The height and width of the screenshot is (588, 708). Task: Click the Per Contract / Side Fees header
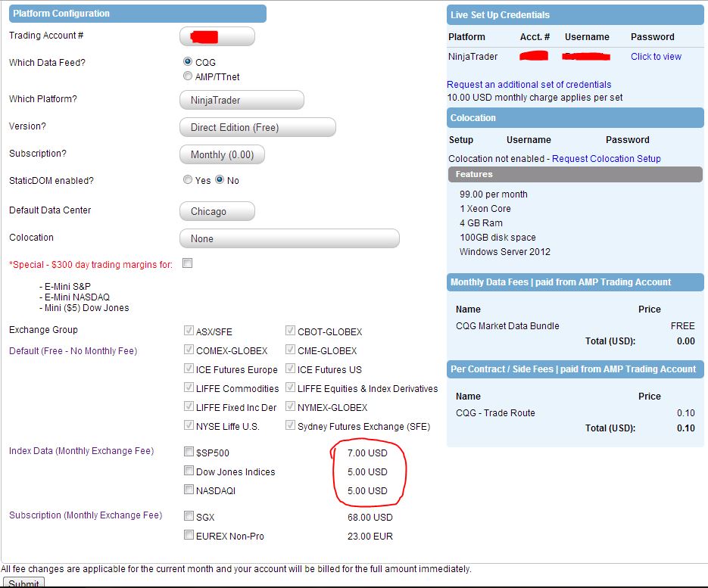(575, 369)
